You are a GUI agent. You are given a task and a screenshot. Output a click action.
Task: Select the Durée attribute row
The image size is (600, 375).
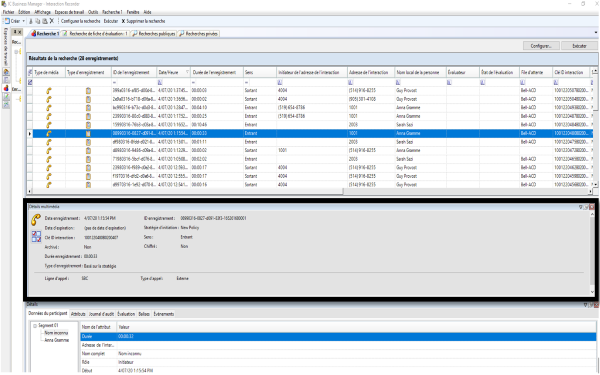point(338,336)
